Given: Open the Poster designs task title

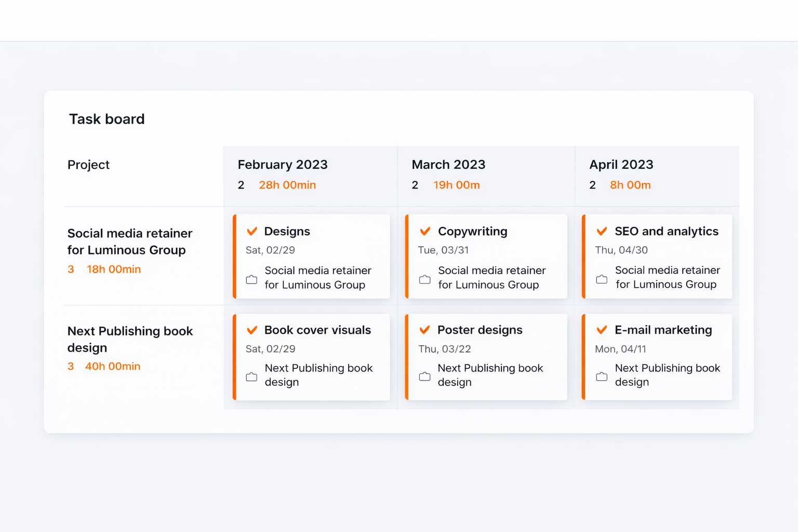Looking at the screenshot, I should click(x=480, y=330).
